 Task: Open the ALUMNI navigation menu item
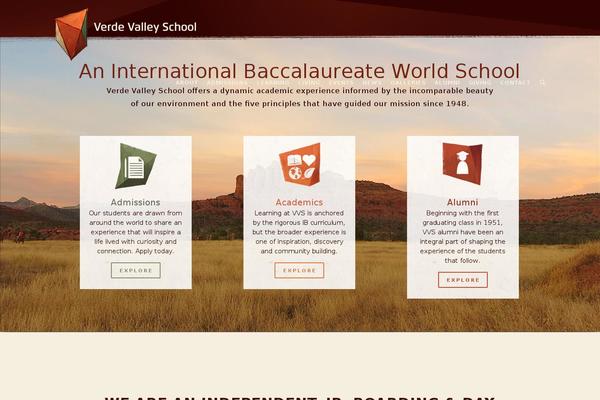pos(447,82)
